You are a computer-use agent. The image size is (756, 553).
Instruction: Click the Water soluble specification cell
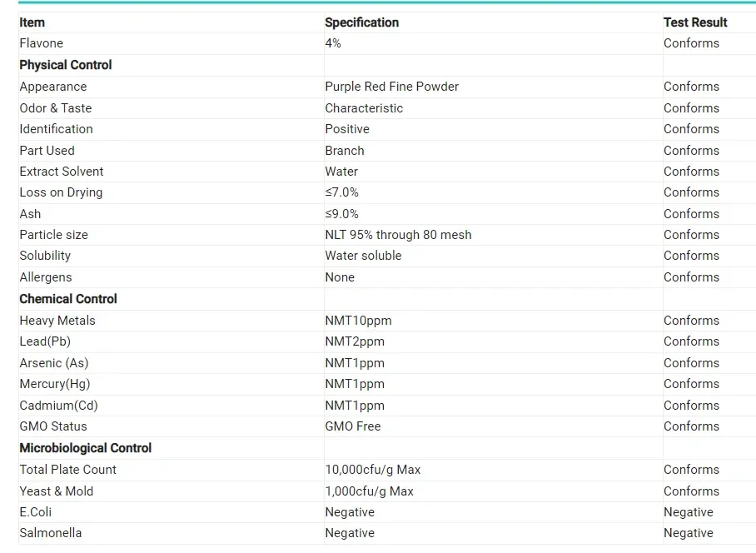363,256
